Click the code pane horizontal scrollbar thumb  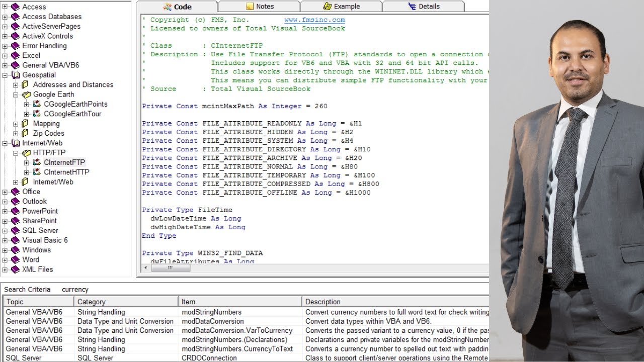170,268
